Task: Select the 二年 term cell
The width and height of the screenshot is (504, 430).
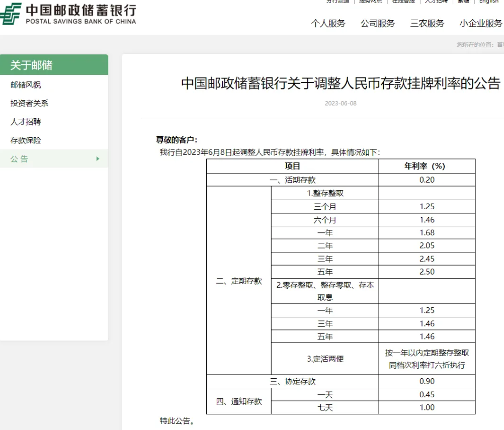Action: click(325, 246)
